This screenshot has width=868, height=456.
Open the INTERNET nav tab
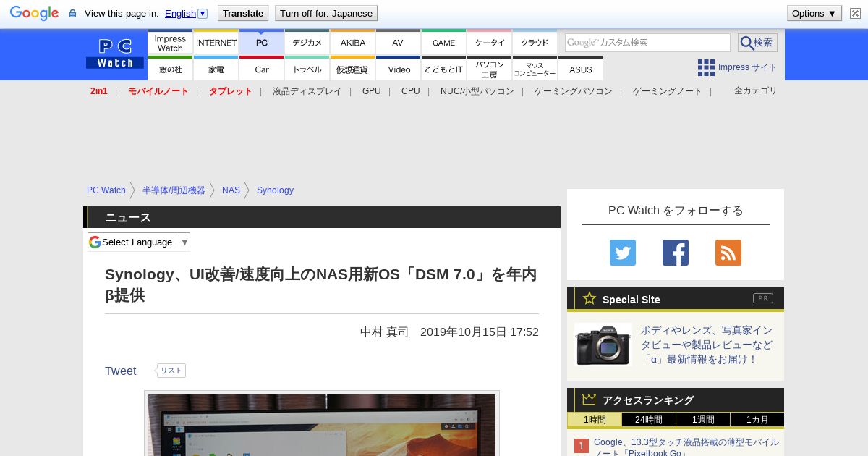[x=216, y=42]
